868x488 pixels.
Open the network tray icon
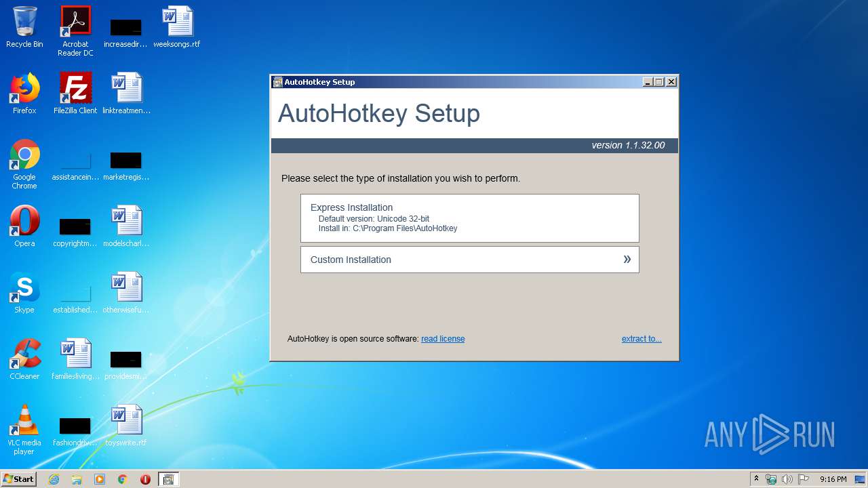point(771,479)
